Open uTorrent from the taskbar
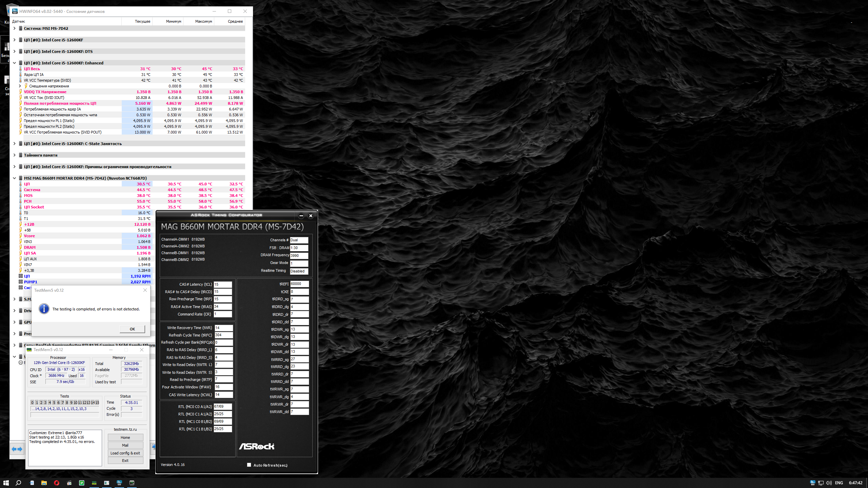The image size is (868, 488). pyautogui.click(x=82, y=483)
